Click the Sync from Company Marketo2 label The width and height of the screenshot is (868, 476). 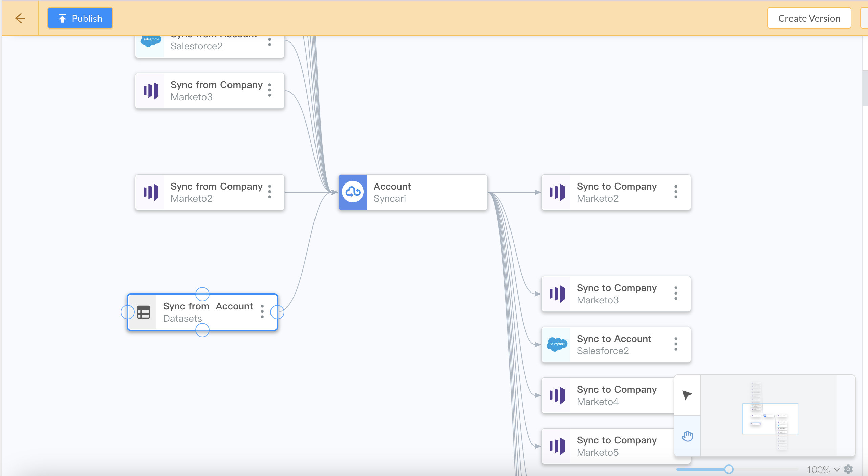217,186
